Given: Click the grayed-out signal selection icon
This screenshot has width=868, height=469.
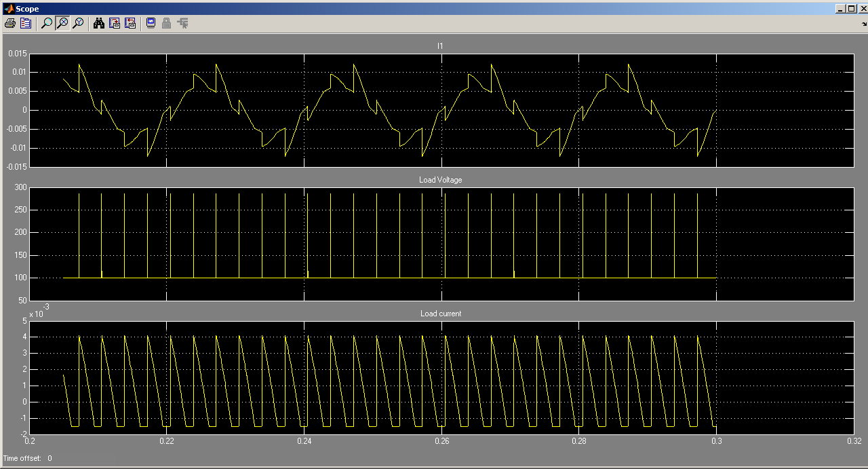Looking at the screenshot, I should coord(182,23).
